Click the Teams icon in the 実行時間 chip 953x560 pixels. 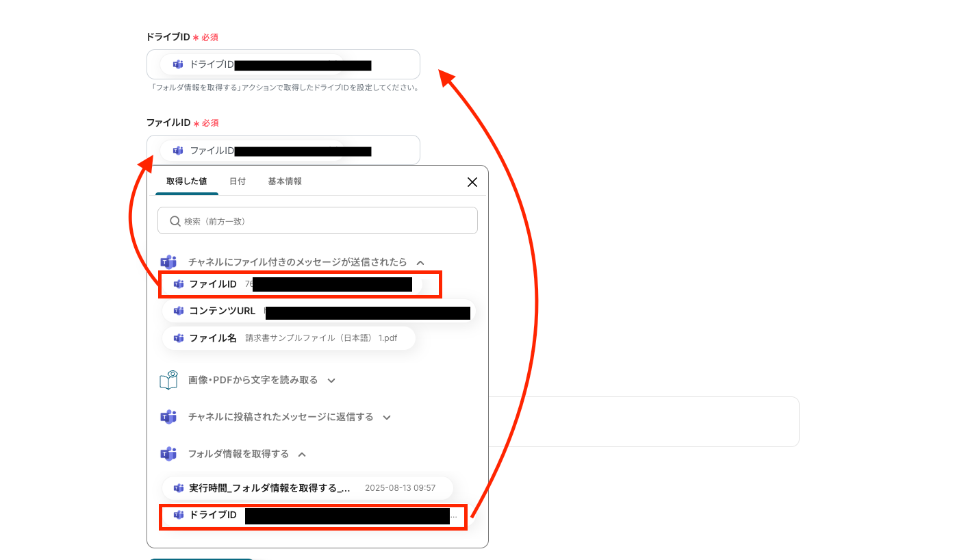coord(179,488)
